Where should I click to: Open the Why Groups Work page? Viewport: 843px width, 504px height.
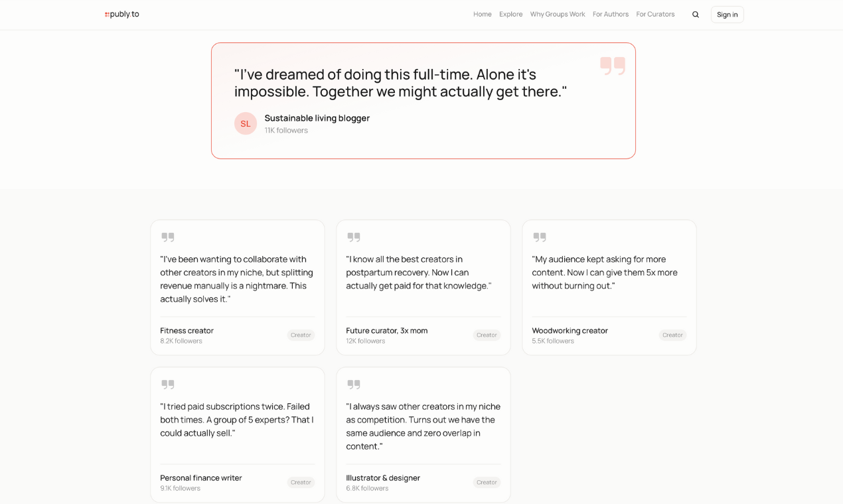(557, 14)
